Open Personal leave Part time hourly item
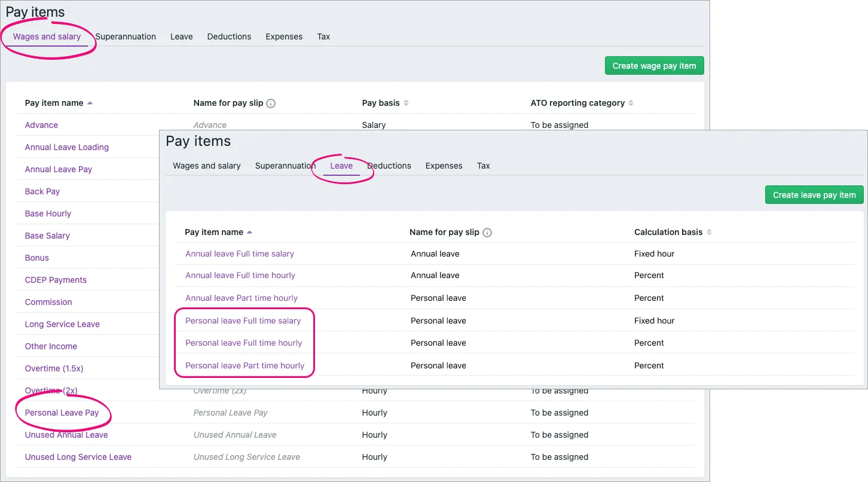The image size is (868, 482). pyautogui.click(x=244, y=365)
